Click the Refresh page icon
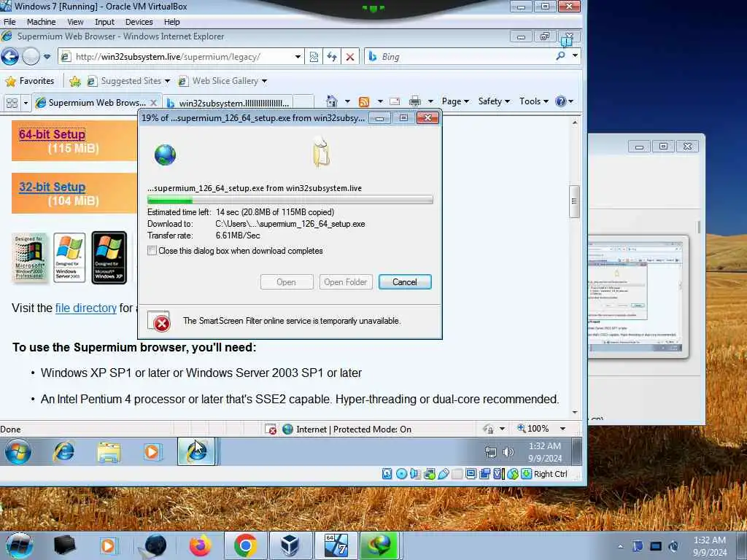 pos(332,57)
